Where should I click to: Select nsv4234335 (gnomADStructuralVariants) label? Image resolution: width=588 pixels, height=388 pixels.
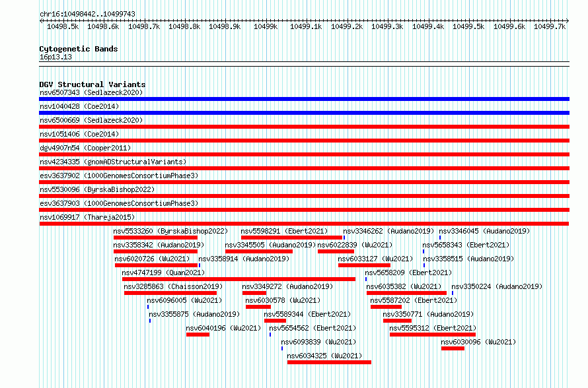point(113,162)
